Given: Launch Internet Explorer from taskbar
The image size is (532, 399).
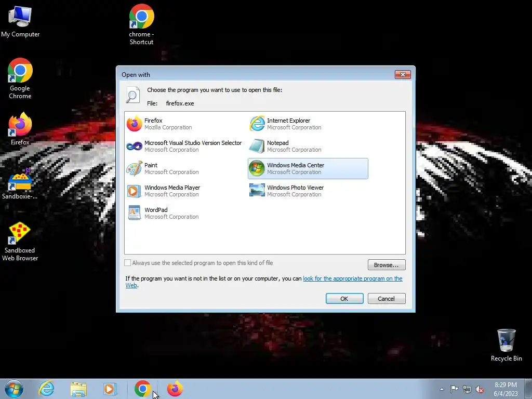Looking at the screenshot, I should click(x=46, y=389).
